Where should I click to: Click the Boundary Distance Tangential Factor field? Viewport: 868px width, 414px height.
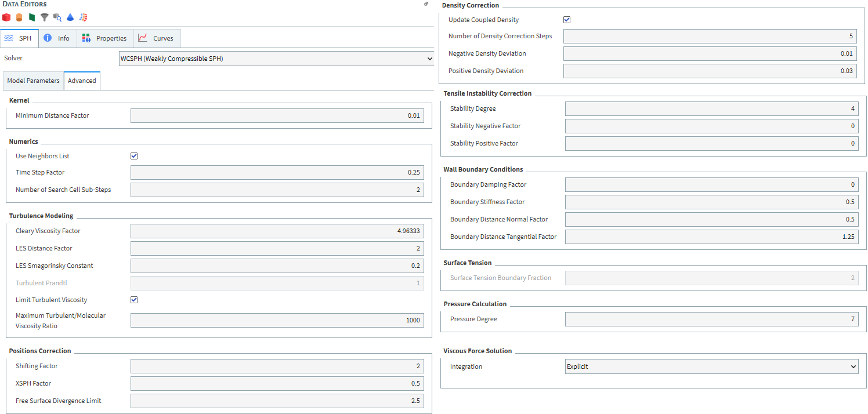click(711, 237)
